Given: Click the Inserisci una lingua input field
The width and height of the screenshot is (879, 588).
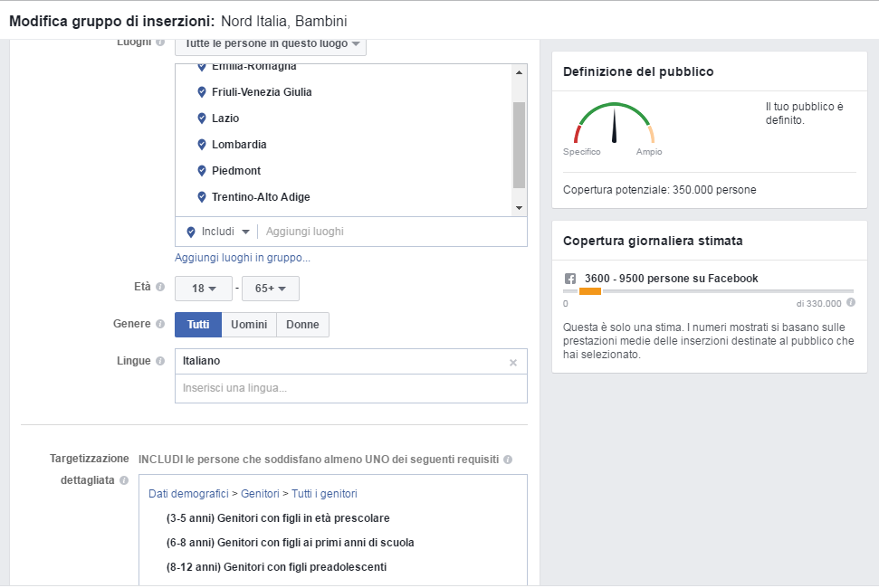Looking at the screenshot, I should (x=351, y=388).
